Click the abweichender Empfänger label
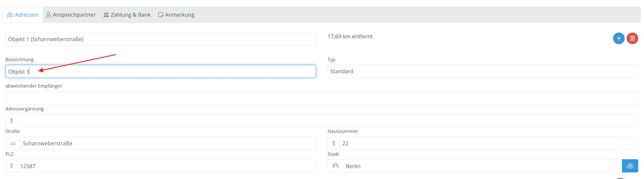644x179 pixels. (x=34, y=86)
